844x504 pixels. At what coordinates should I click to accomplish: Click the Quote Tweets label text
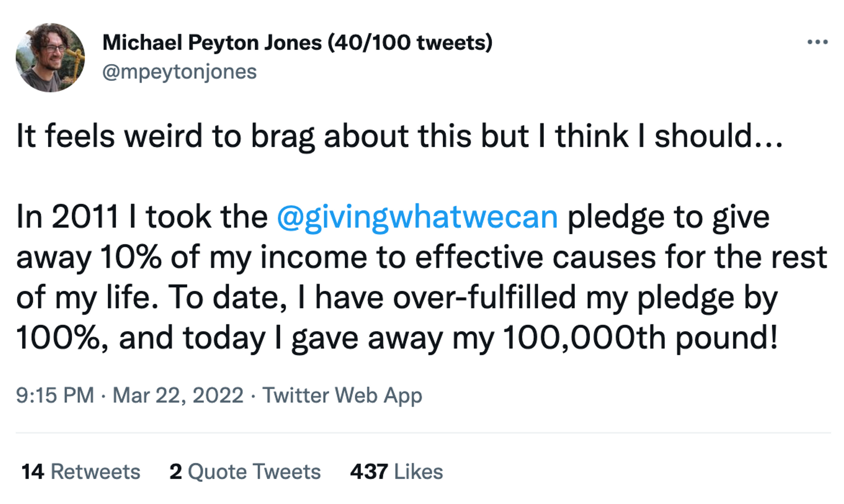click(254, 472)
